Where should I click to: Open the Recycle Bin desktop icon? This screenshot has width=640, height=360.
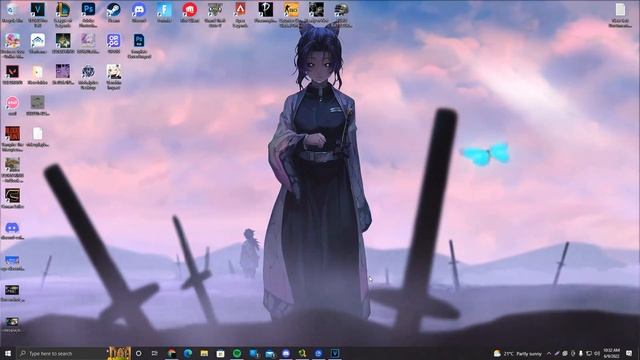(12, 13)
